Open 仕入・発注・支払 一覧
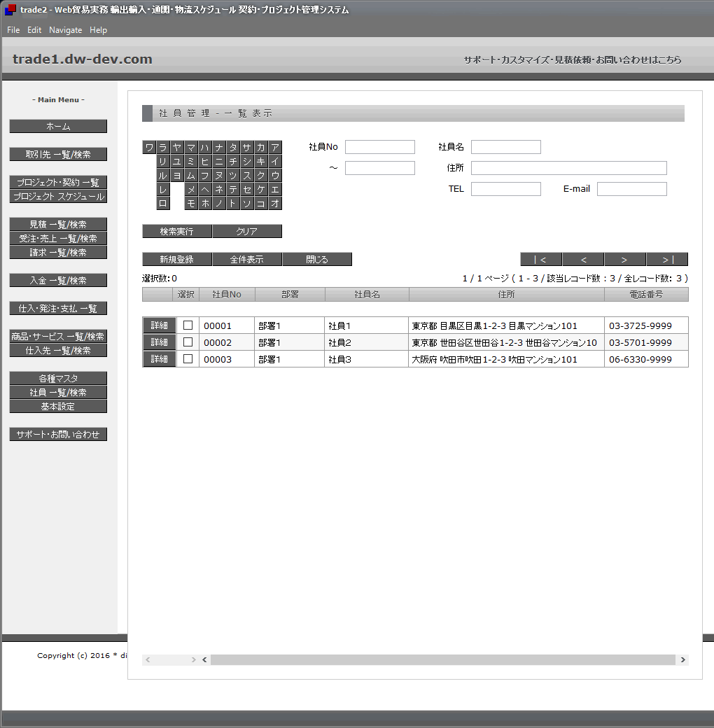Image resolution: width=714 pixels, height=728 pixels. [58, 308]
